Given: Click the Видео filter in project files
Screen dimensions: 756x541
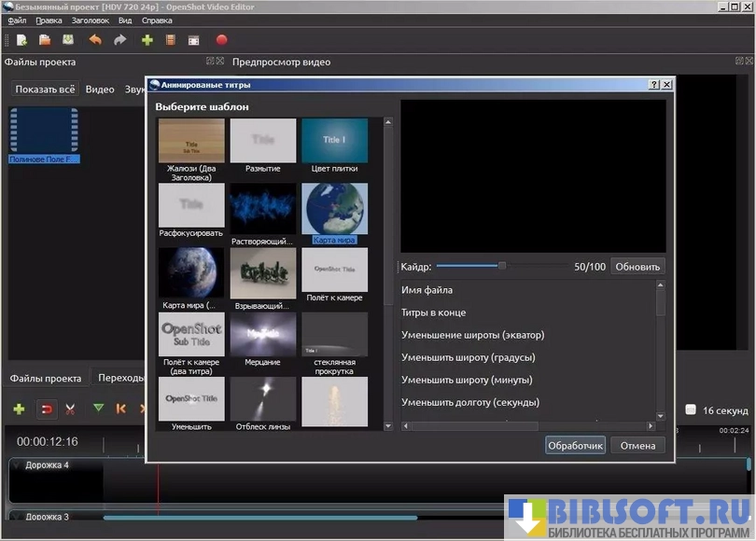Looking at the screenshot, I should point(100,90).
